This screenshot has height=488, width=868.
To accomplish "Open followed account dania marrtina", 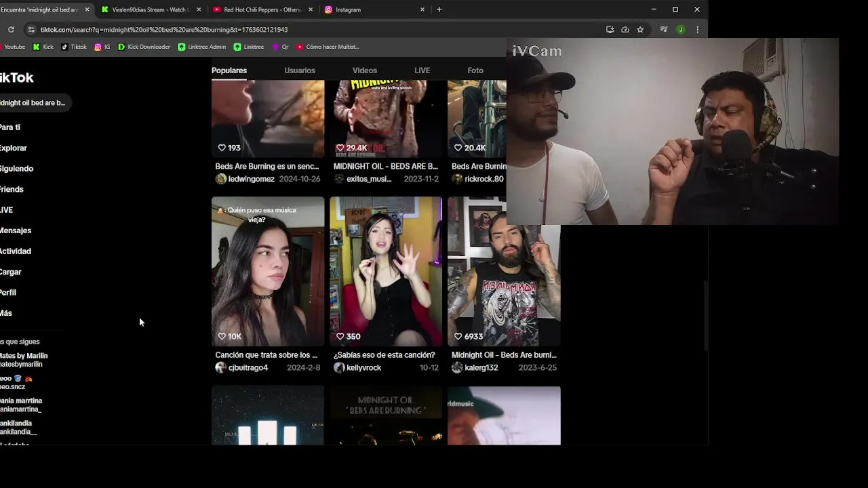I will 21,405.
